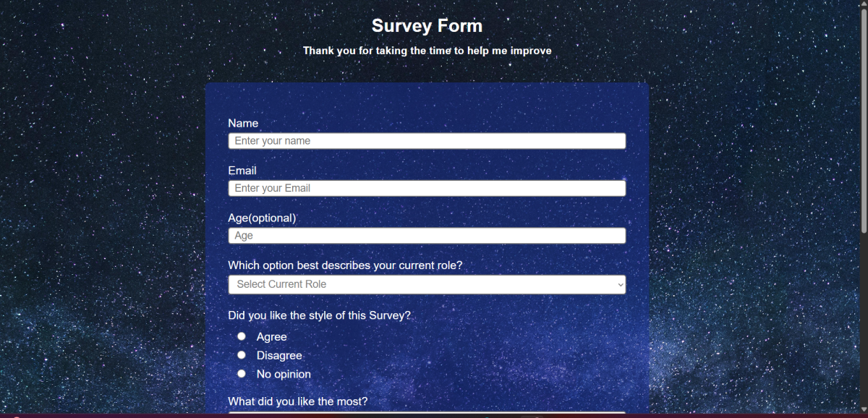Click the 'Age(optional)' label
The image size is (868, 418).
coord(262,218)
